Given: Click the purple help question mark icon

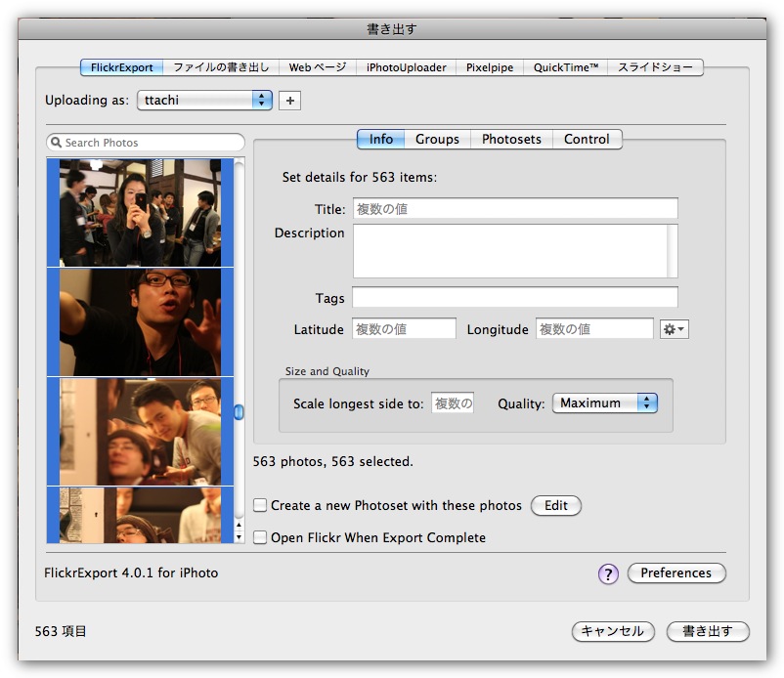Looking at the screenshot, I should tap(608, 574).
